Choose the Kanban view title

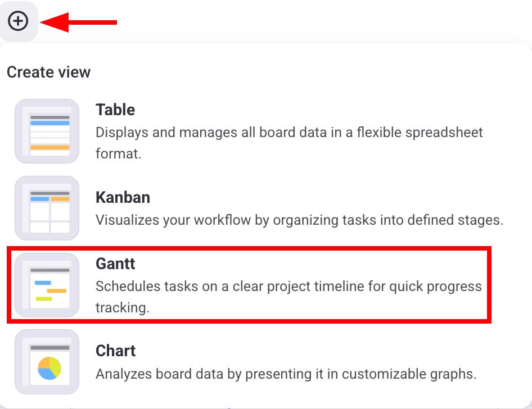coord(123,197)
